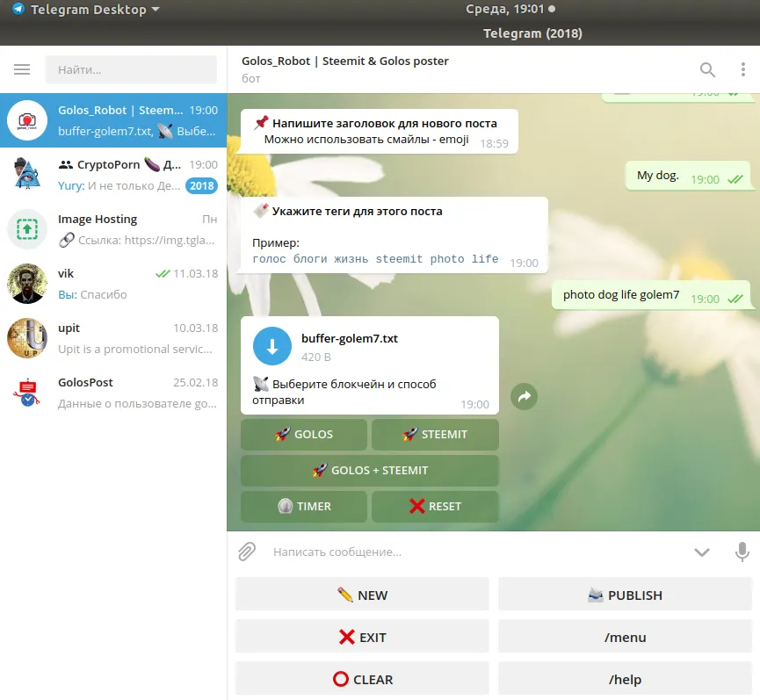Screen dimensions: 760x700
Task: Click the GOLOS inline button
Action: click(304, 435)
